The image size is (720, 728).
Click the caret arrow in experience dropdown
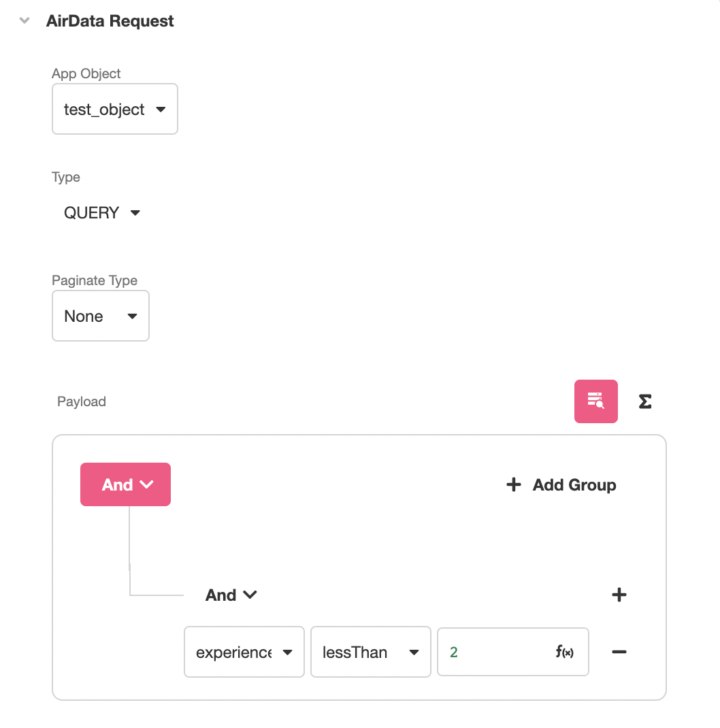tap(288, 652)
